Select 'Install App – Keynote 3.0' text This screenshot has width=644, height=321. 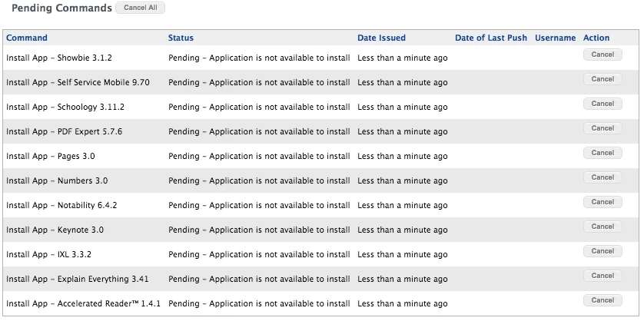click(x=55, y=230)
